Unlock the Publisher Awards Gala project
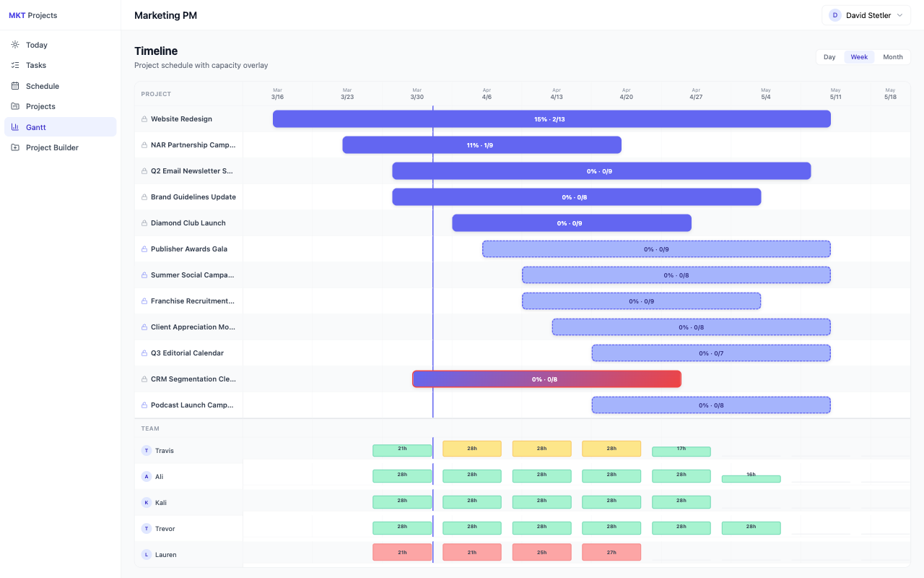924x578 pixels. coord(143,249)
